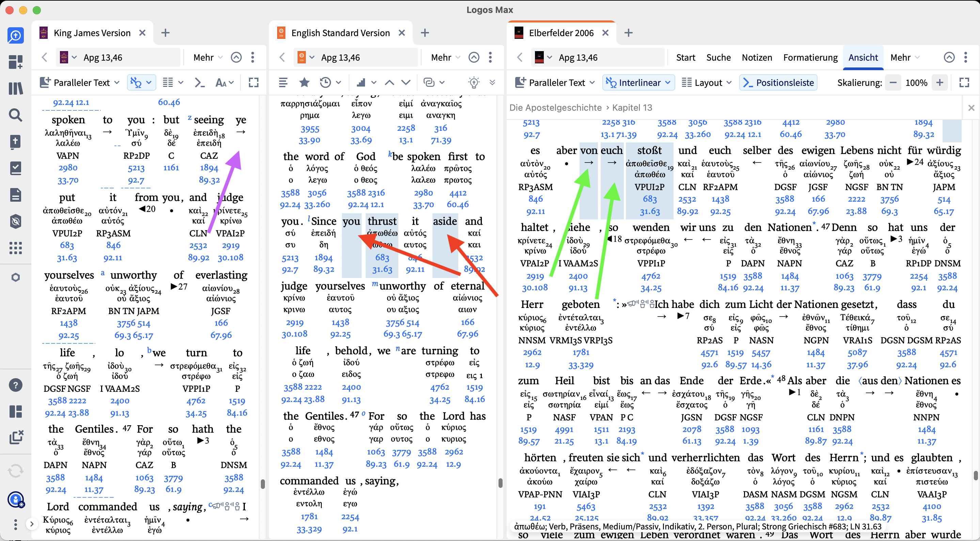Click the small hexagon shortcut icon in sidebar

point(16,277)
